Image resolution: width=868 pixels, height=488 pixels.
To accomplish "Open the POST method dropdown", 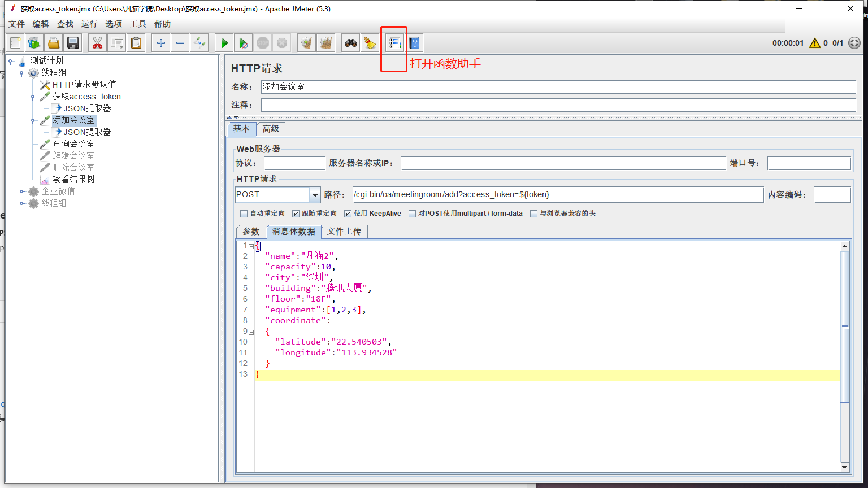I will 315,195.
